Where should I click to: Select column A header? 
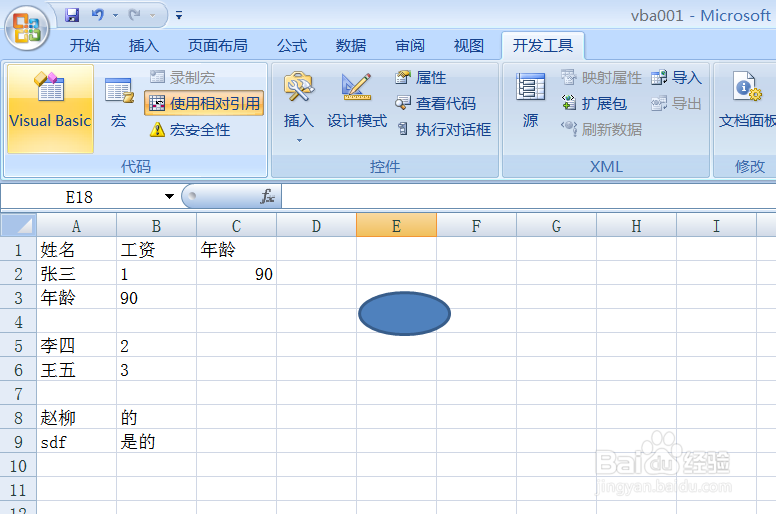[x=76, y=226]
